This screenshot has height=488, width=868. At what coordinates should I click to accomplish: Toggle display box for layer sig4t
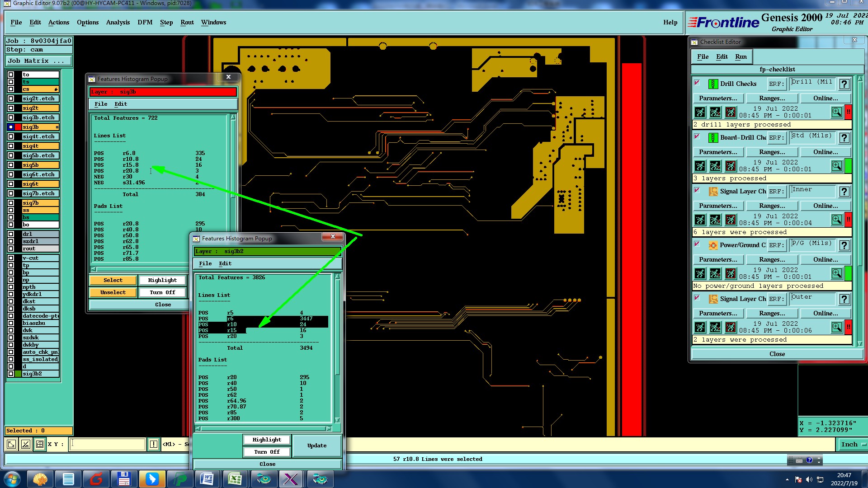[11, 146]
